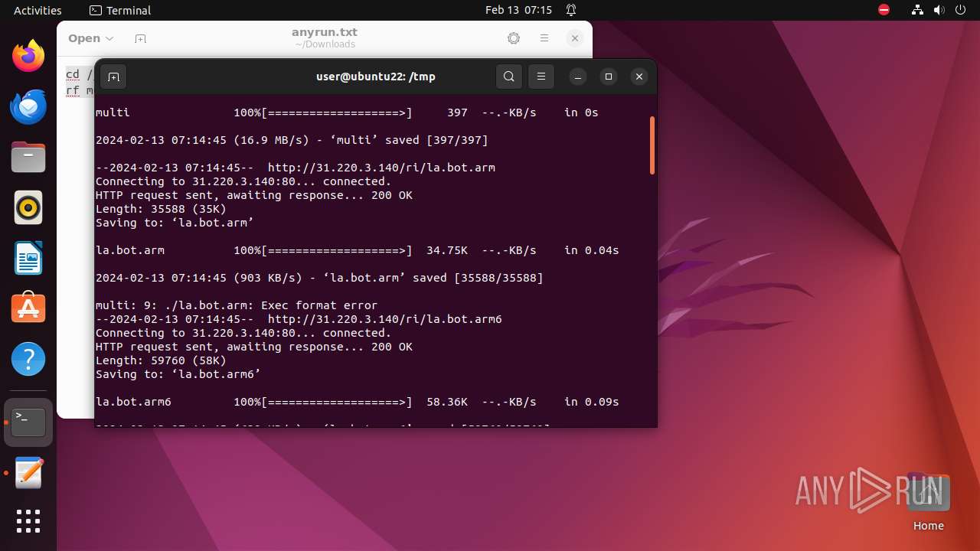The height and width of the screenshot is (551, 980).
Task: Toggle the notifications bell icon
Action: [571, 10]
